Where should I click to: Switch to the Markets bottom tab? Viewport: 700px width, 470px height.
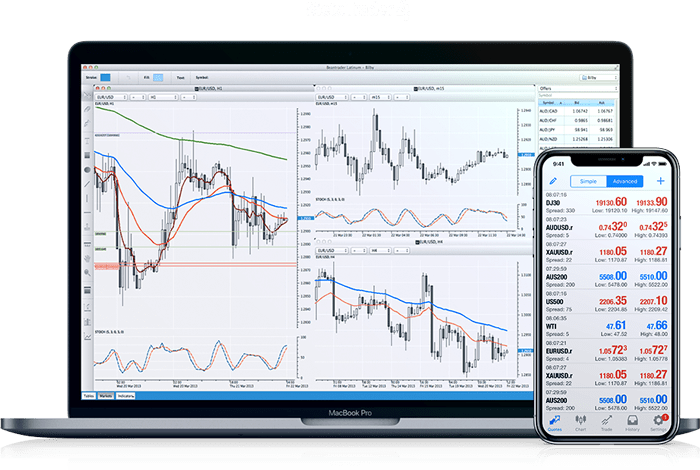[x=106, y=397]
